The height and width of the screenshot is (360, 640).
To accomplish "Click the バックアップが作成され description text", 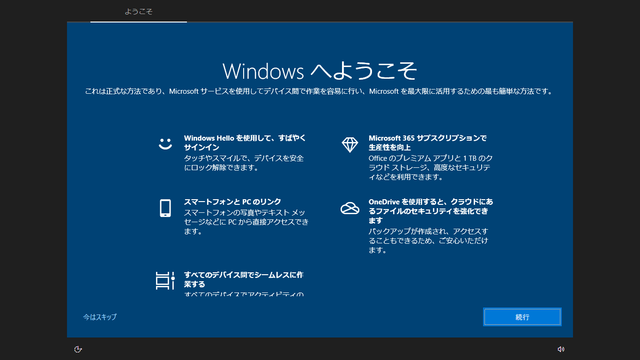I will pyautogui.click(x=428, y=241).
